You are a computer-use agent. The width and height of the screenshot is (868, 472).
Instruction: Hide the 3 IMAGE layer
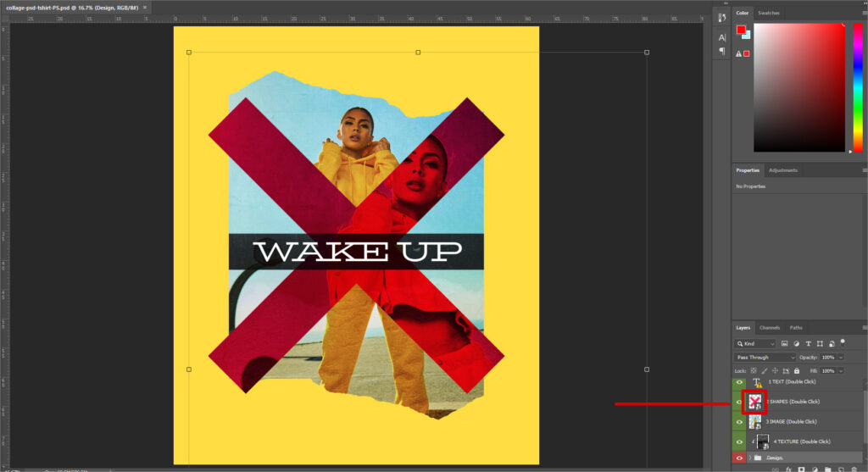[x=739, y=422]
